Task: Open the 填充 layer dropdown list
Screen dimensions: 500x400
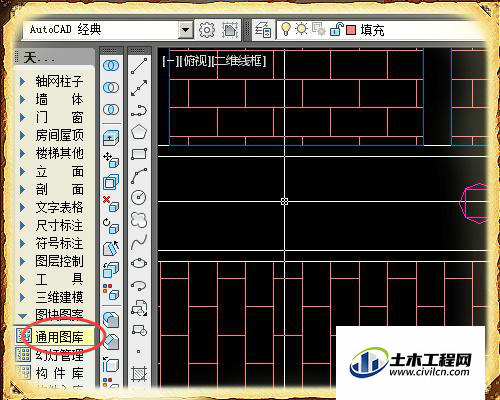Action: pos(383,30)
